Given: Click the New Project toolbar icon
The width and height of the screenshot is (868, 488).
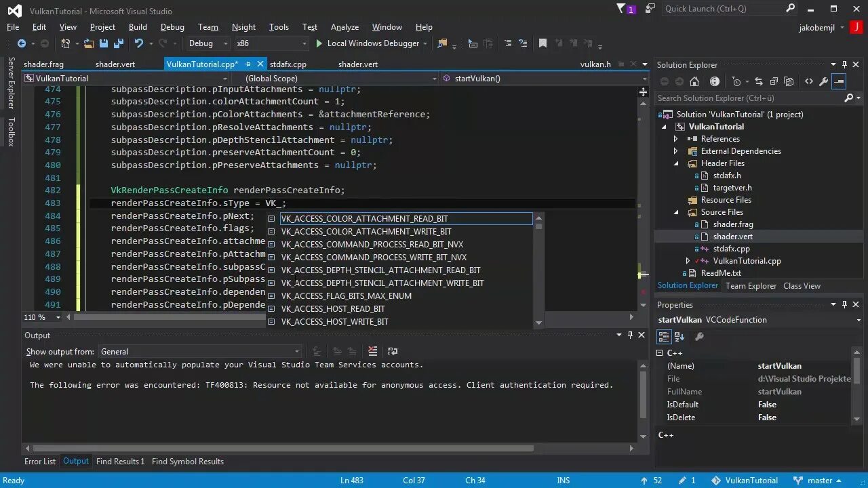Looking at the screenshot, I should 66,43.
